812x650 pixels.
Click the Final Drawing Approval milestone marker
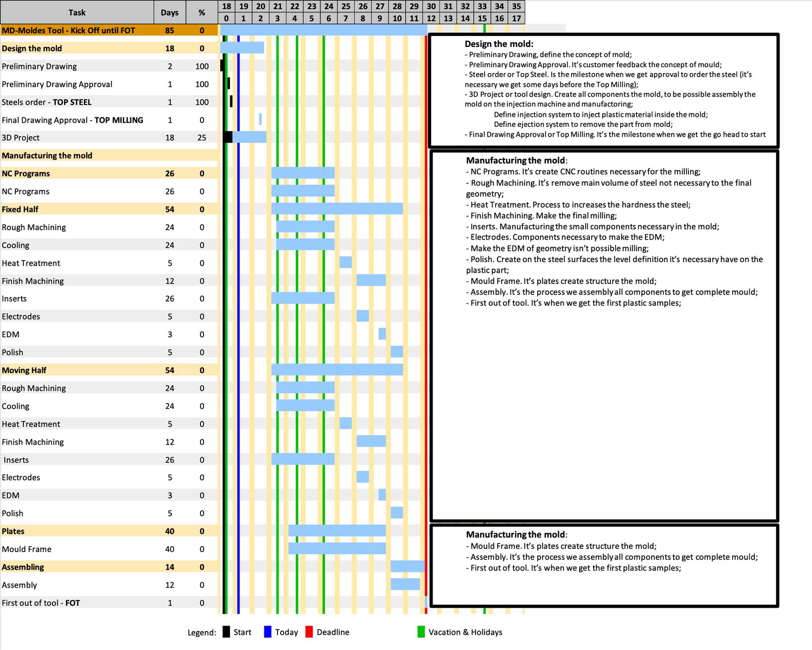[260, 119]
